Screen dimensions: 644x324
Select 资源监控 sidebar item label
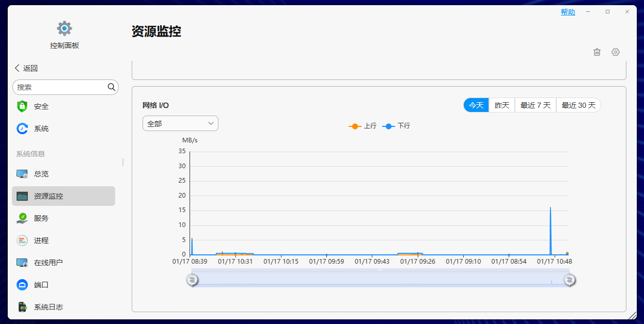coord(49,196)
